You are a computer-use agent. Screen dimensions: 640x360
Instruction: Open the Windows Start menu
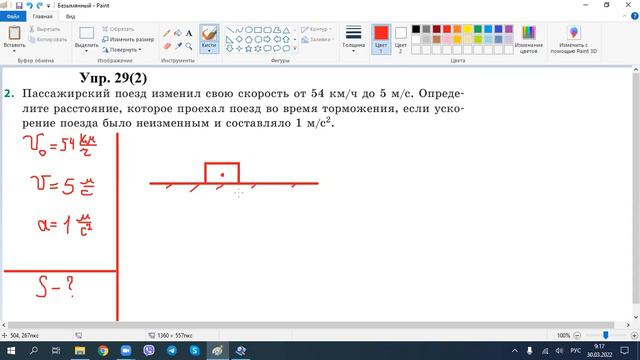coord(11,351)
